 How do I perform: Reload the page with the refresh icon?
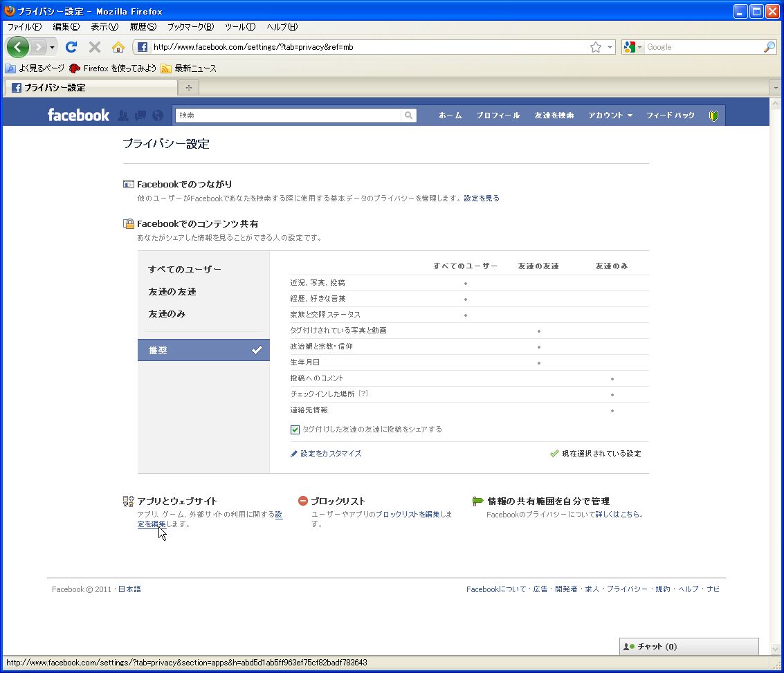[x=71, y=47]
